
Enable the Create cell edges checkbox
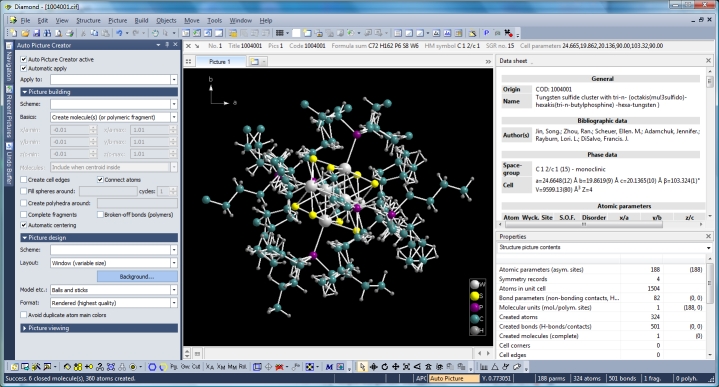[x=24, y=180]
